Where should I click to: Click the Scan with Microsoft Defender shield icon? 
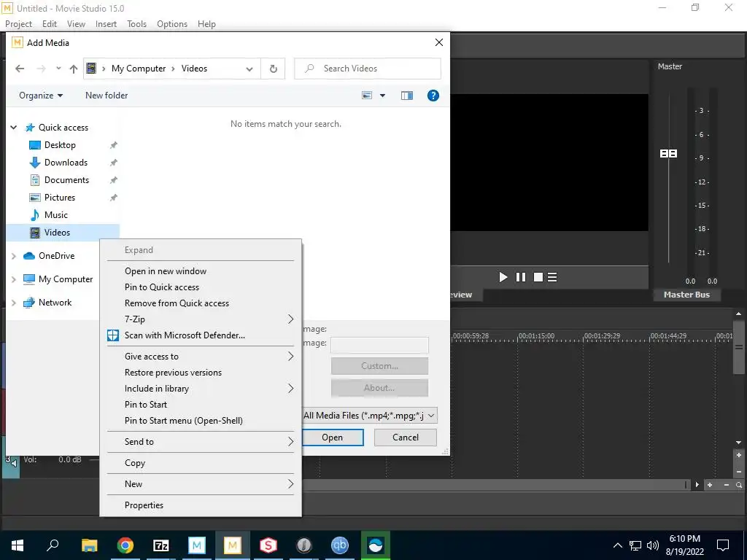[x=113, y=335]
